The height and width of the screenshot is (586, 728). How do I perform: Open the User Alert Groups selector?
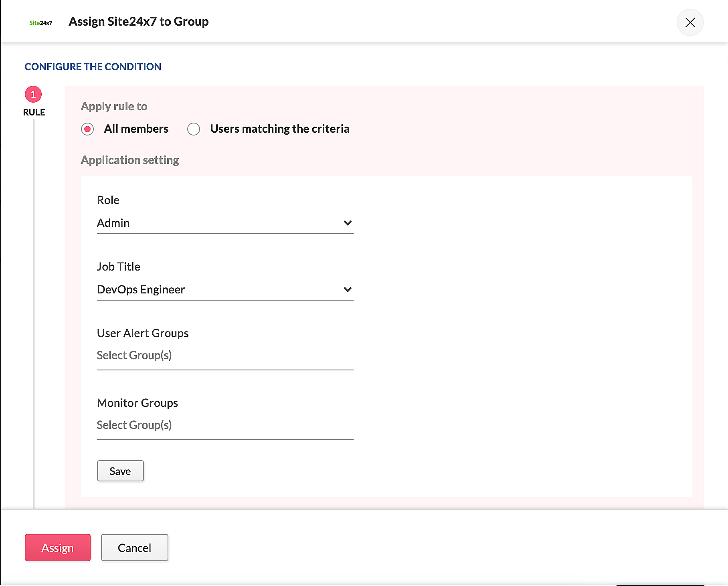point(224,356)
